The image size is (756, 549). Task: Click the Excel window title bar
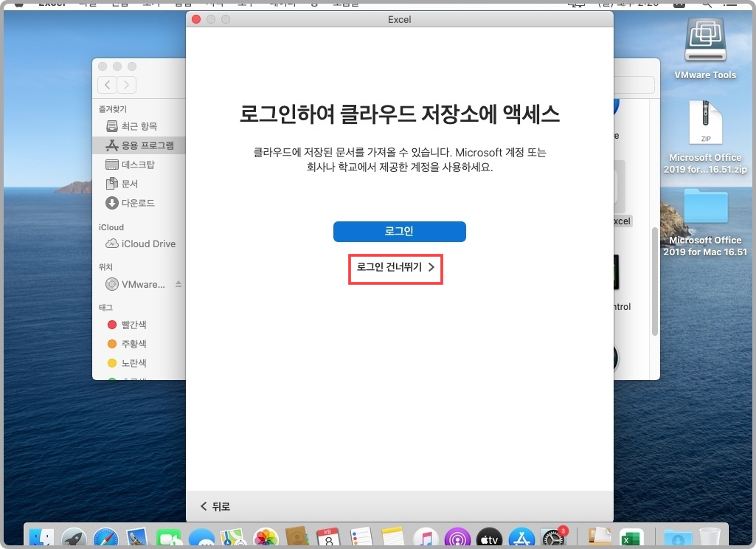(399, 19)
